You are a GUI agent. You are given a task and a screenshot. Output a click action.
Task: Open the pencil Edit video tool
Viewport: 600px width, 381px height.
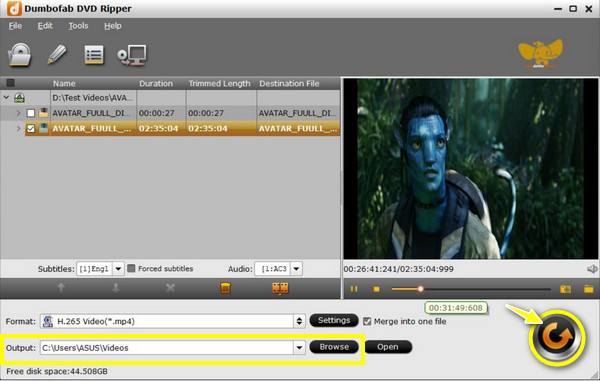click(x=57, y=55)
